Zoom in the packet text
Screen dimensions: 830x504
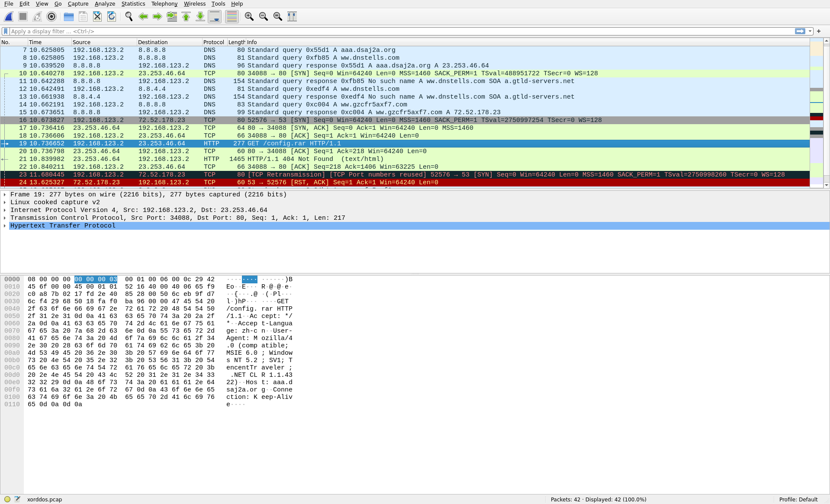249,16
